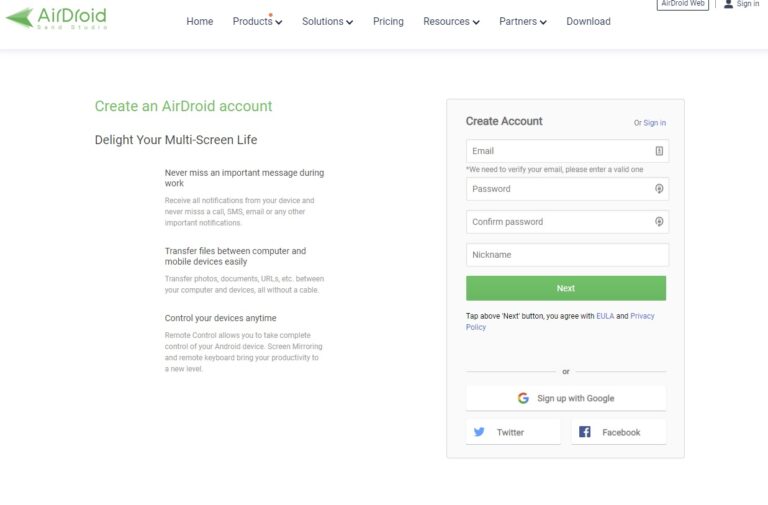The height and width of the screenshot is (505, 768).
Task: Focus the Password input field
Action: pos(567,189)
